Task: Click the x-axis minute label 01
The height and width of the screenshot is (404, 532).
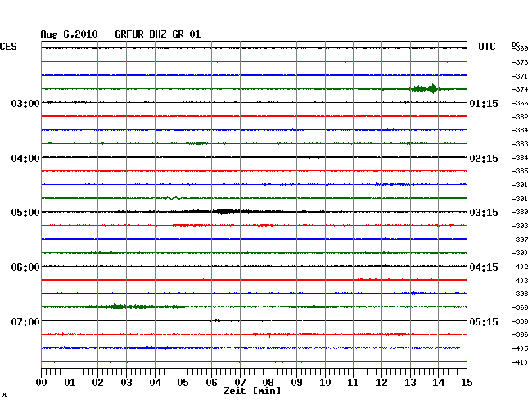Action: coord(70,383)
